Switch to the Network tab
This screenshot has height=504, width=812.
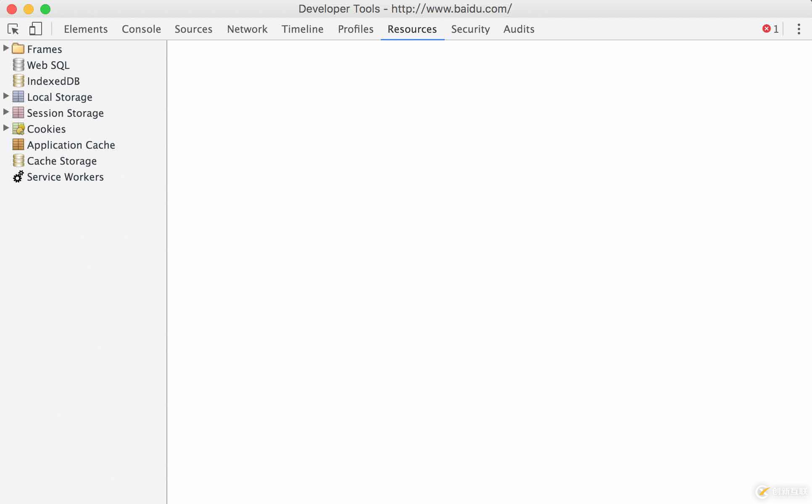point(247,29)
